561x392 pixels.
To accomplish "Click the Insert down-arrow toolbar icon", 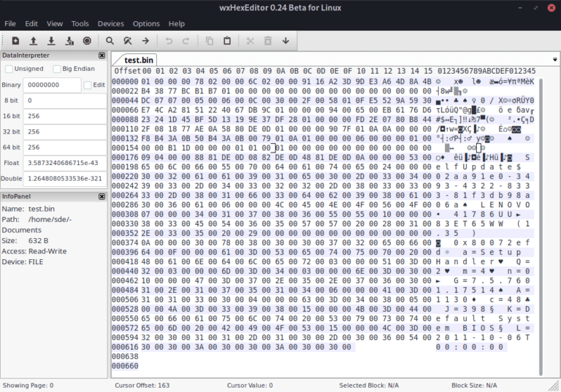I will point(286,41).
